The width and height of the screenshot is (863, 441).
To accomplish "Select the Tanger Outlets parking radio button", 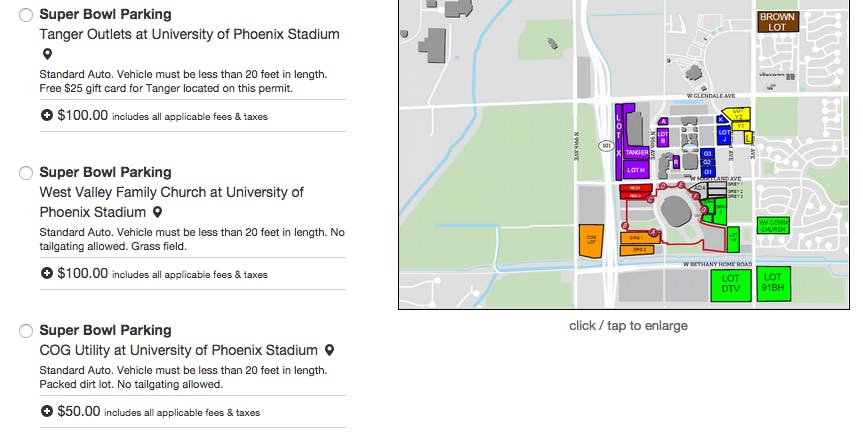I will click(x=26, y=15).
